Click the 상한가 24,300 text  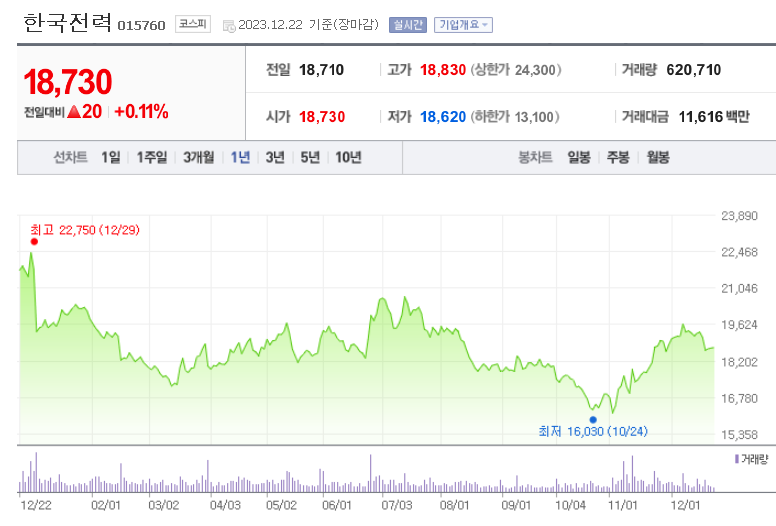click(x=516, y=70)
